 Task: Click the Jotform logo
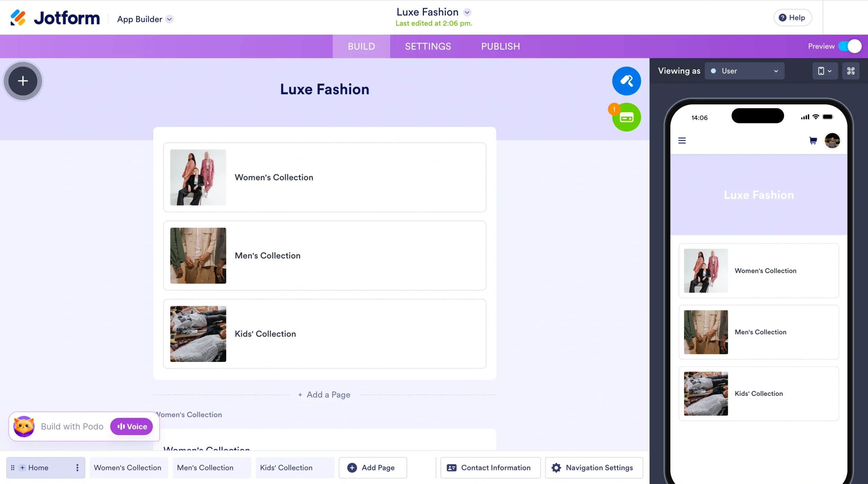pyautogui.click(x=54, y=17)
